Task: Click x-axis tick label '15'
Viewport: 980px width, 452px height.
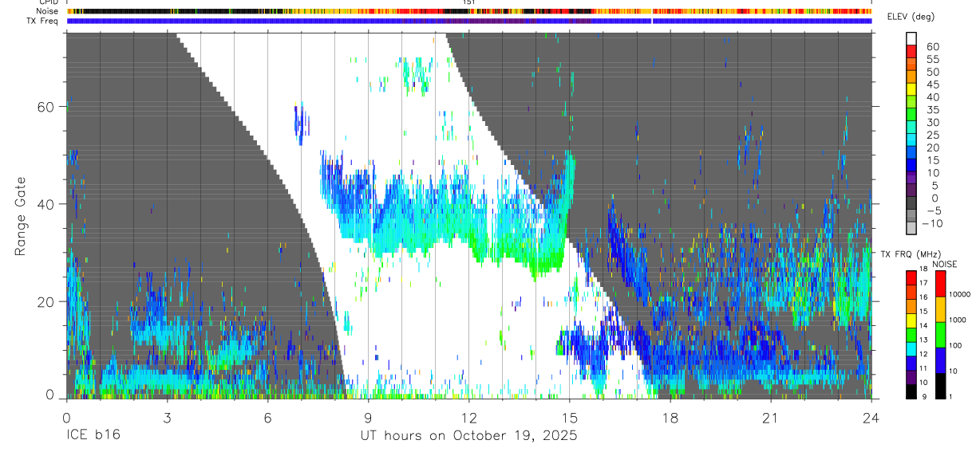Action: (x=569, y=418)
